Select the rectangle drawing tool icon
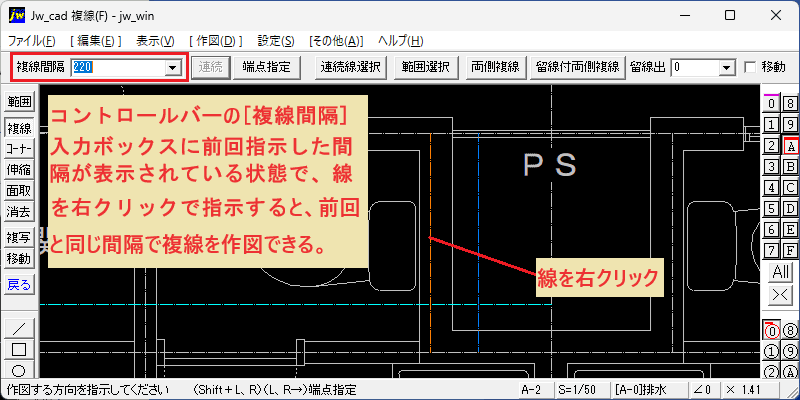Viewport: 800px width, 400px height. click(19, 349)
